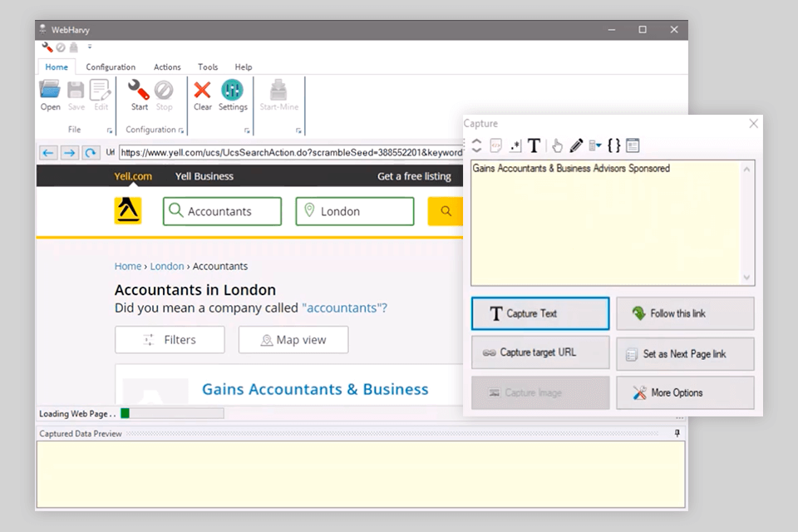Pin the Captured Data Preview panel
Viewport: 798px width, 532px height.
coord(677,433)
